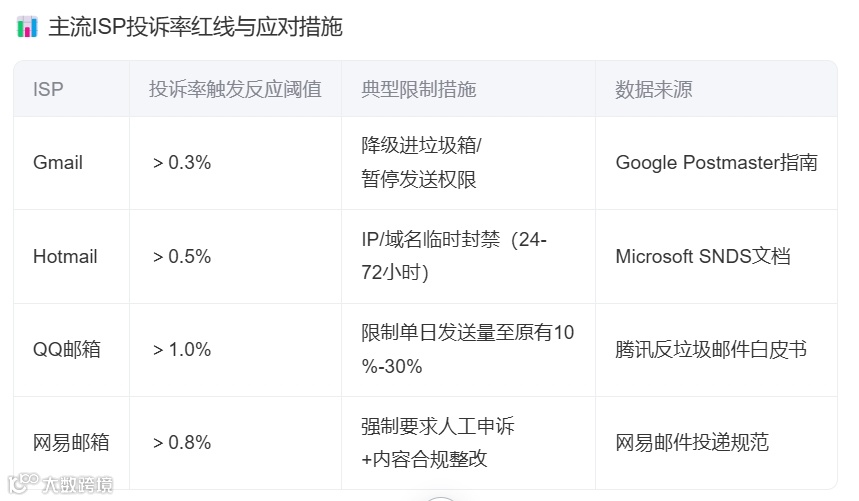Click the 投诉率触发反应阈值 column header
859x501 pixels.
click(235, 89)
